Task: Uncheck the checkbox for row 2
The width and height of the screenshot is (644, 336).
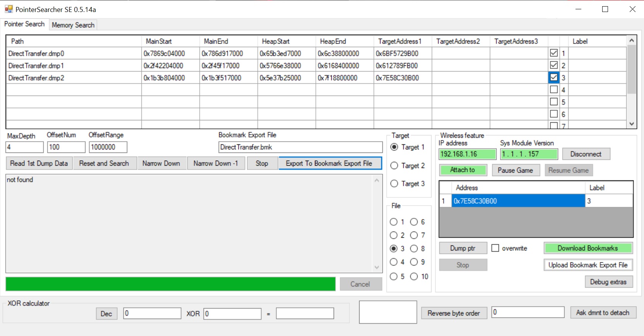Action: pyautogui.click(x=554, y=65)
